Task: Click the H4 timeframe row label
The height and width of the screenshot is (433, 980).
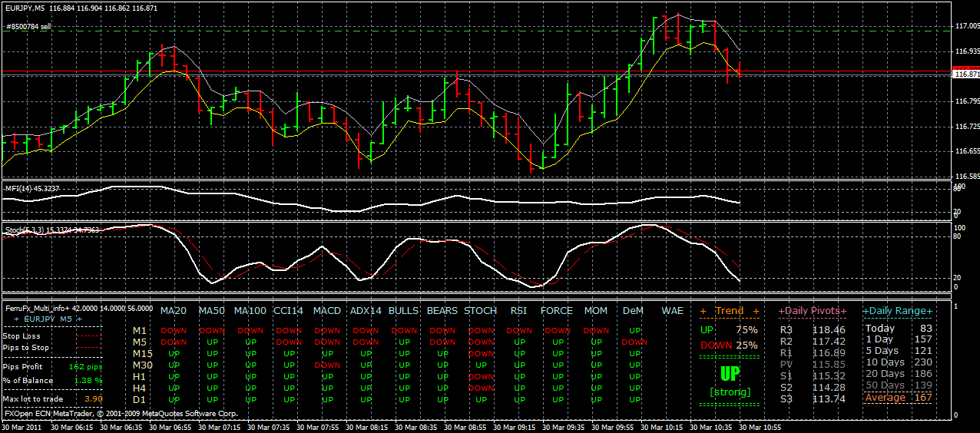Action: 139,388
